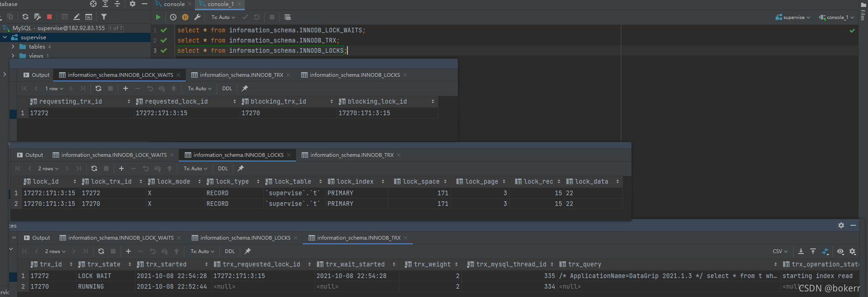Expand the views folder in the Database tree

[x=13, y=56]
